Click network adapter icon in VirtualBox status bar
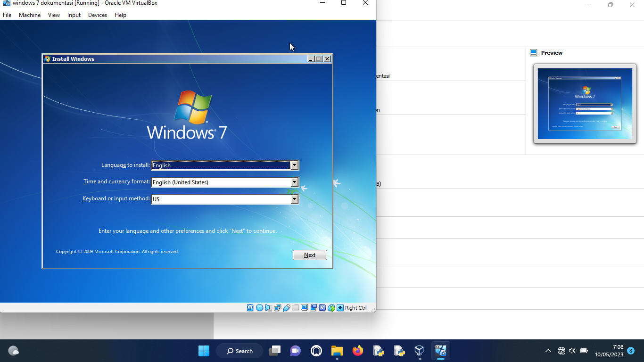 [x=277, y=308]
